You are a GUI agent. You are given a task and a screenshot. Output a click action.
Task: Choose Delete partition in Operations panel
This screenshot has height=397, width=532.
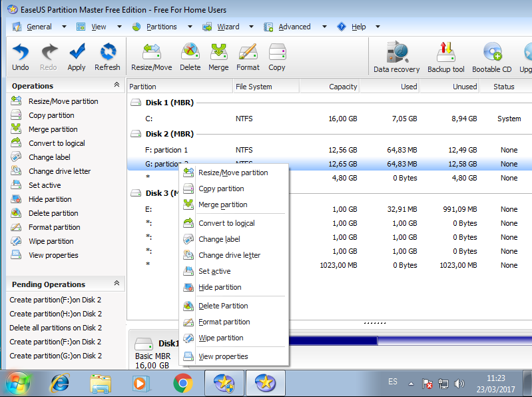(45, 213)
